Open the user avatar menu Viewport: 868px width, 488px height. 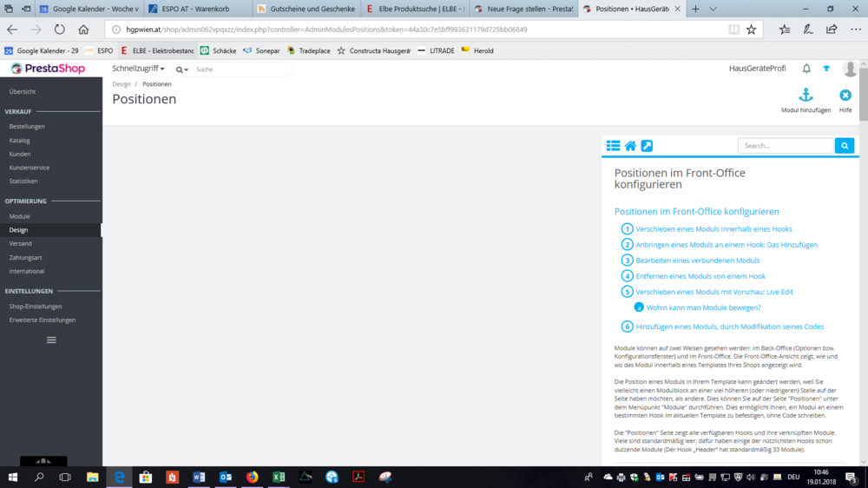[850, 69]
